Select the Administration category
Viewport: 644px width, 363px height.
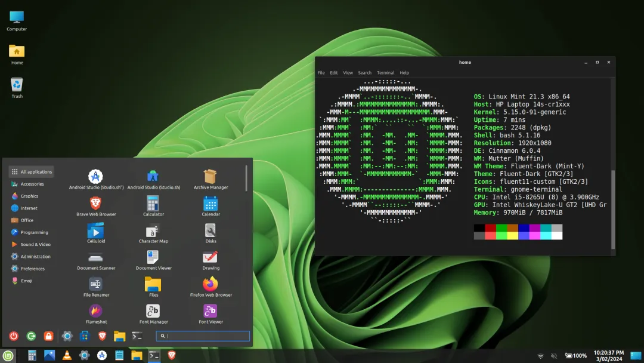pos(31,257)
